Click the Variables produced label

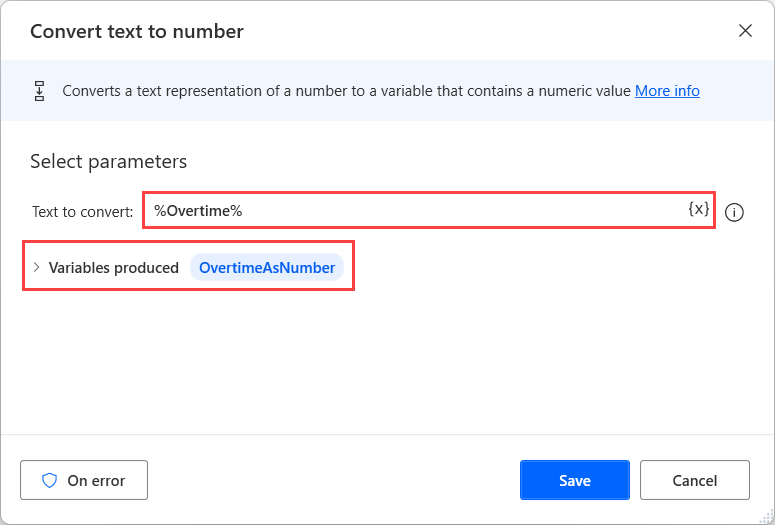coord(114,267)
